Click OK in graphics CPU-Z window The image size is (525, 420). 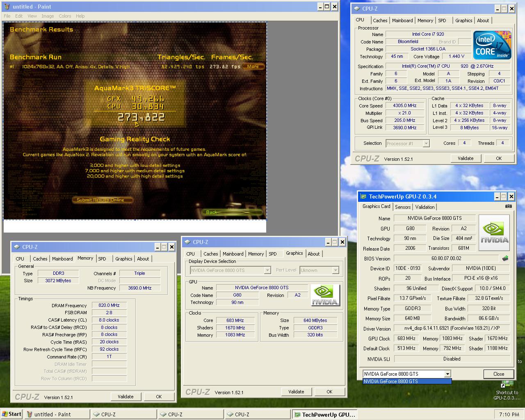pos(329,392)
